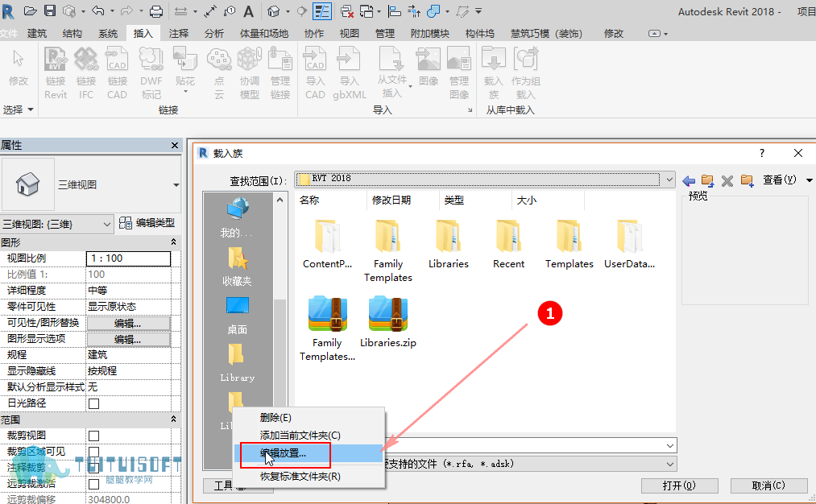
Task: Click the 导入 gbXML ribbon button
Action: 349,72
